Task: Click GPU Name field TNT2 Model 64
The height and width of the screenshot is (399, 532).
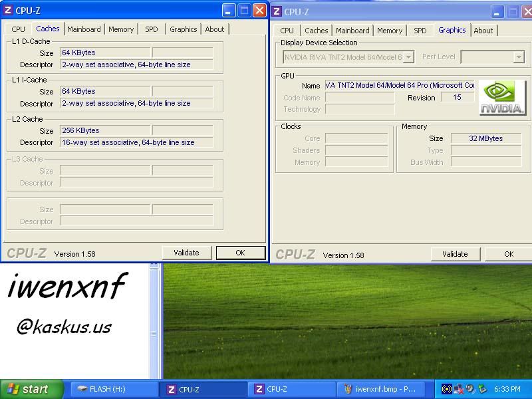Action: (400, 86)
